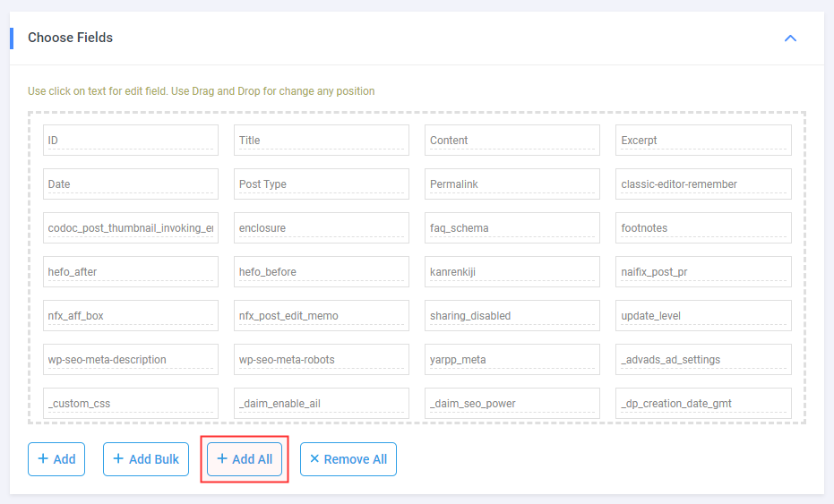Edit the nfx_post_edit_memo field

click(322, 316)
